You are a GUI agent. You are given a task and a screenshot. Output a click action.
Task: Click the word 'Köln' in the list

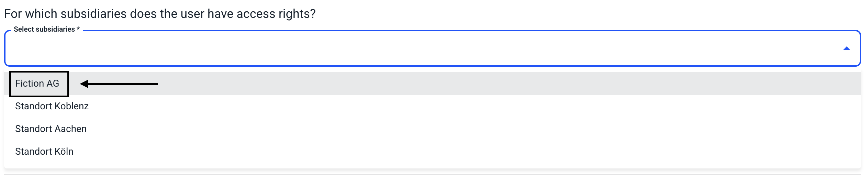coord(64,152)
